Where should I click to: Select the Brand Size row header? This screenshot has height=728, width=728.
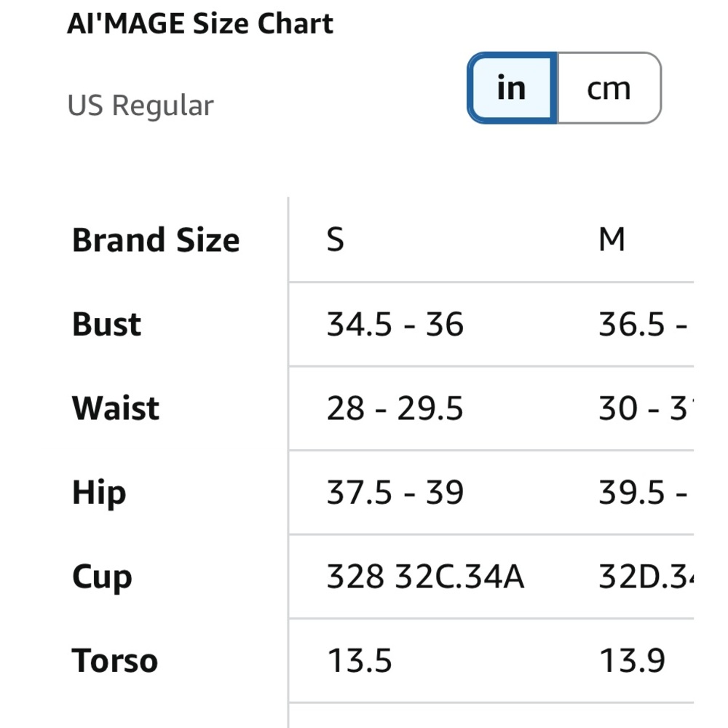pos(156,240)
